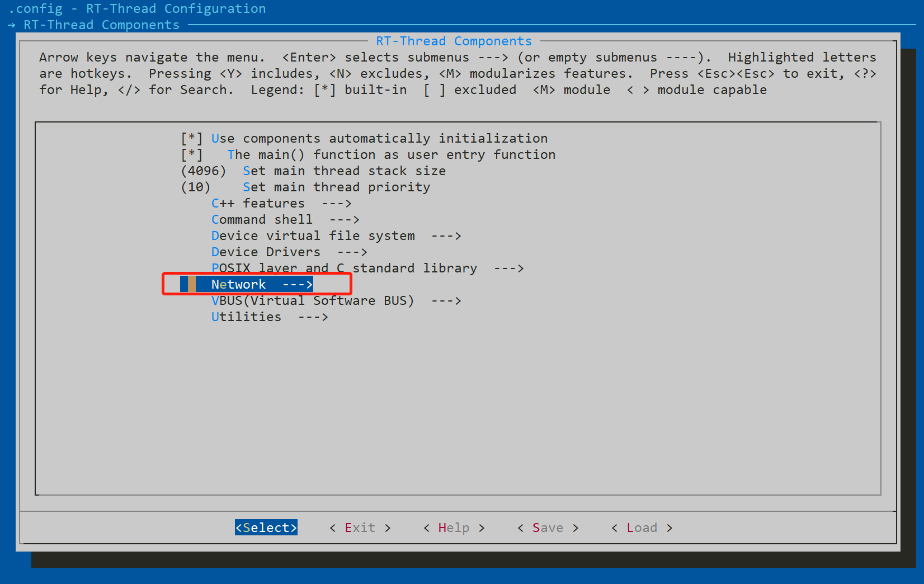This screenshot has width=924, height=584.
Task: Open the Device Drivers submenu
Action: point(289,252)
